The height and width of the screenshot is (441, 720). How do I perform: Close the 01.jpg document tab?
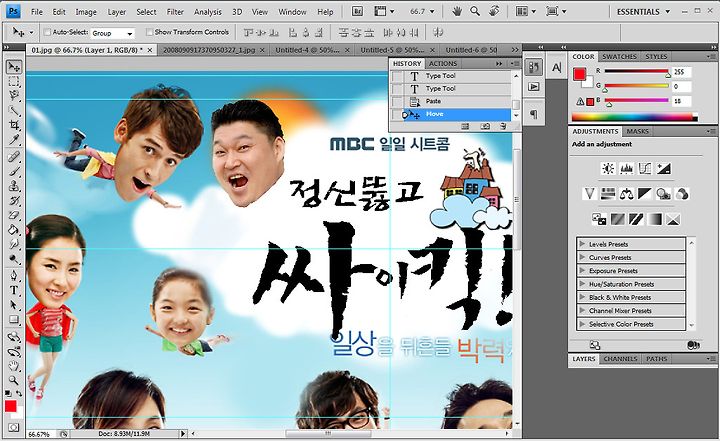click(150, 50)
